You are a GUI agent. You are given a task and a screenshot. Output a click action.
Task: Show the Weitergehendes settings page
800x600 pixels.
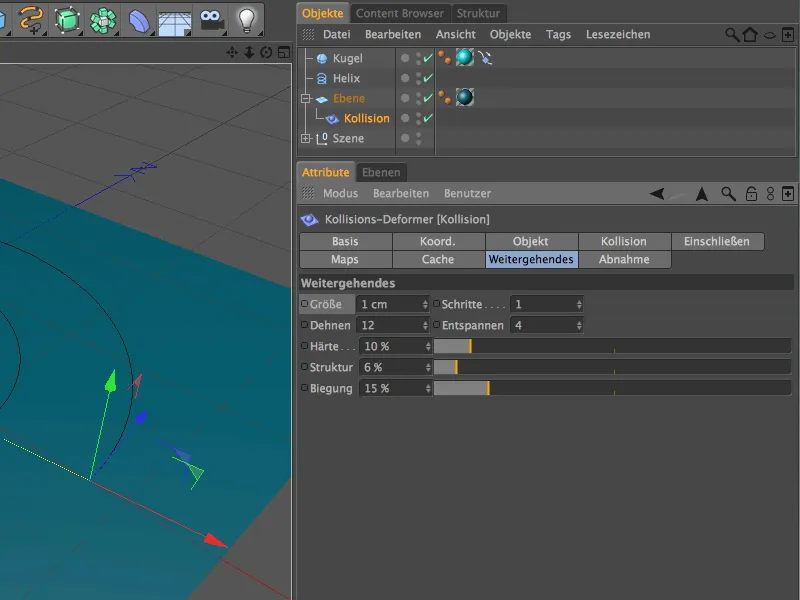click(531, 258)
